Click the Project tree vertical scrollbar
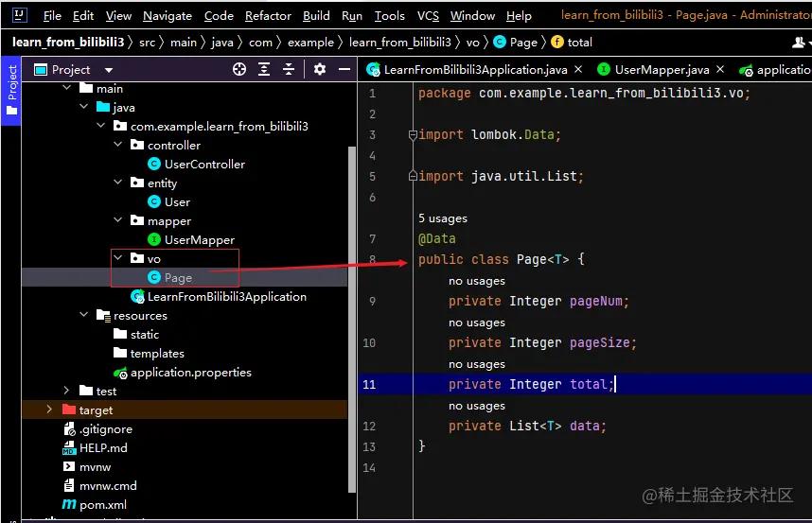Screen dimensions: 812x523 (x=352, y=319)
